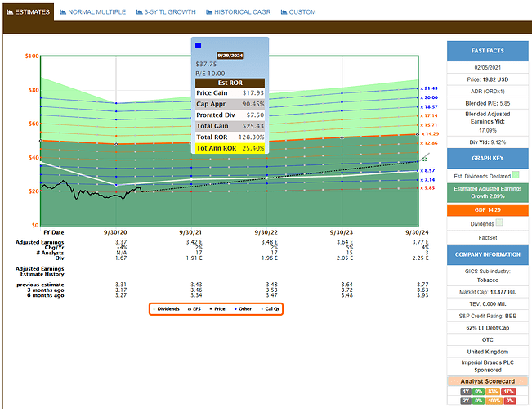The height and width of the screenshot is (409, 532).
Task: Click the orange GDF 14.29 bar
Action: [488, 210]
